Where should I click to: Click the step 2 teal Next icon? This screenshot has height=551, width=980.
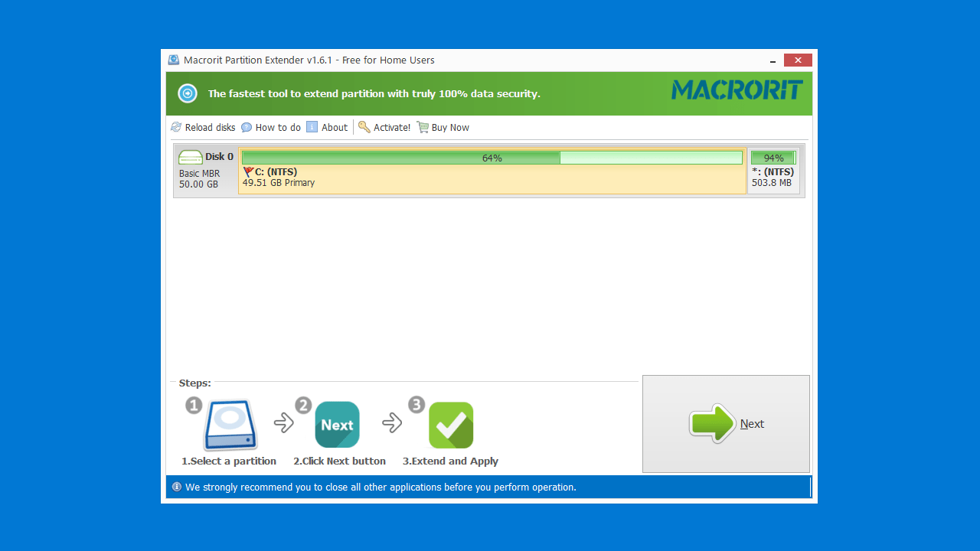(x=337, y=425)
